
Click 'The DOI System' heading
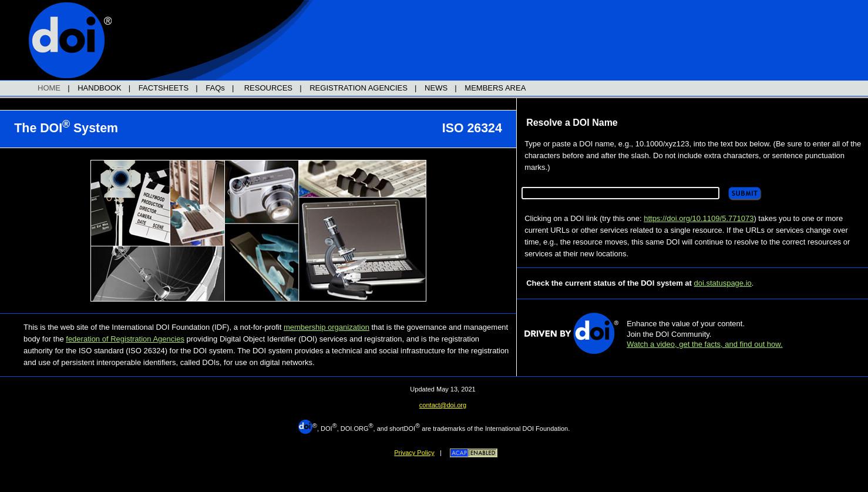(66, 127)
